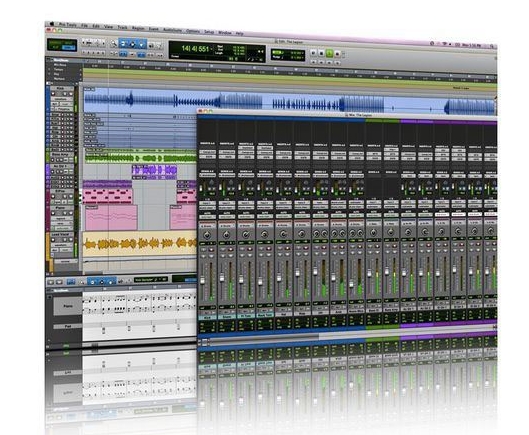Click the menu bar clock

473,45
